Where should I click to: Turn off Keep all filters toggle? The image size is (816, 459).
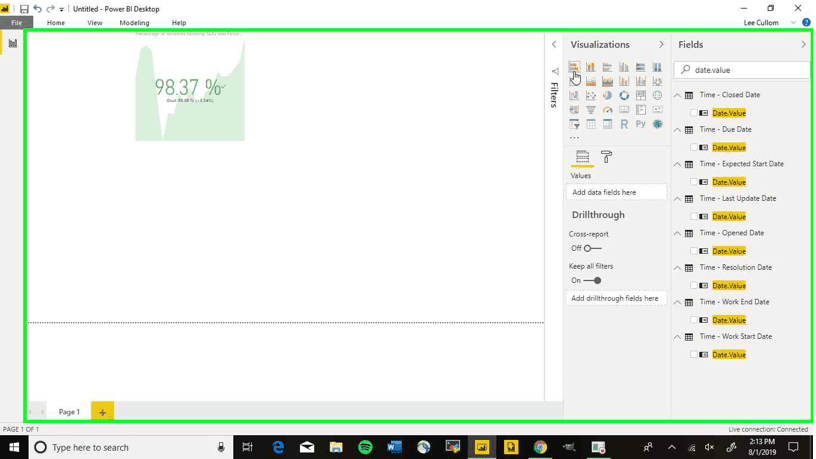(x=592, y=280)
